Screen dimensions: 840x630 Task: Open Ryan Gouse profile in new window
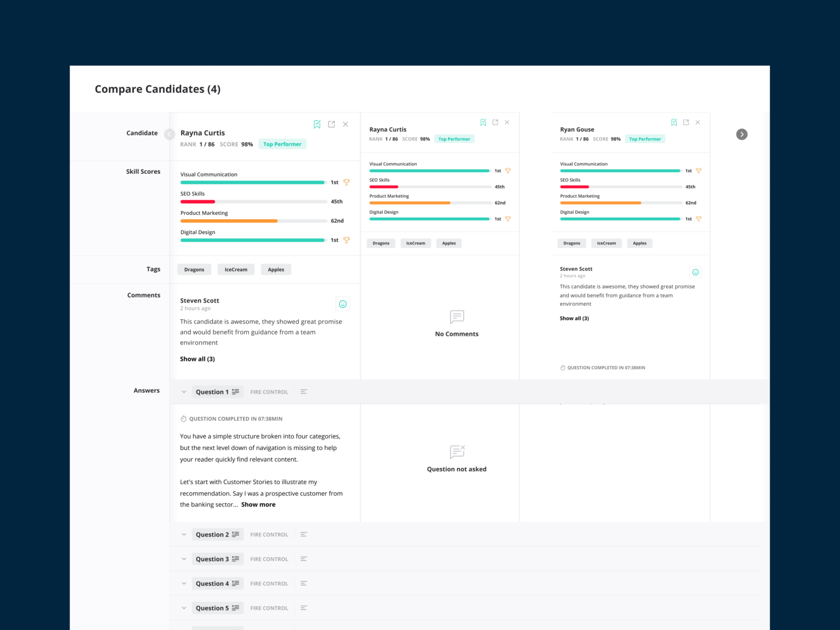[686, 122]
